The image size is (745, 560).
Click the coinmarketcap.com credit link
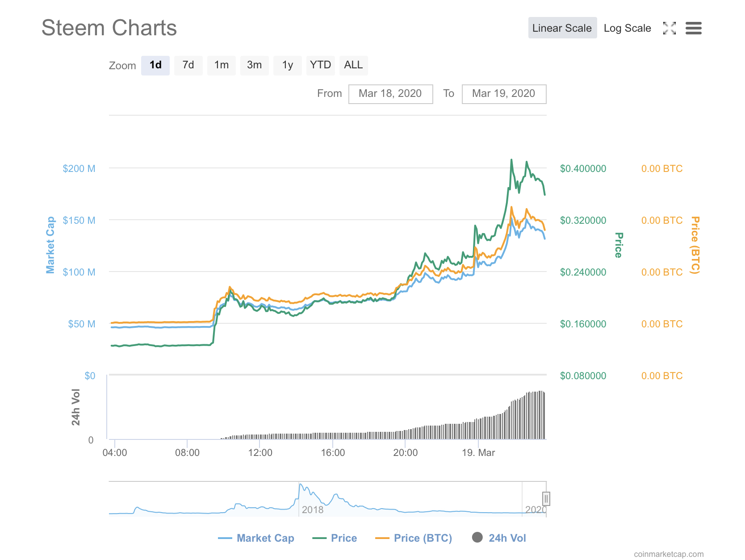669,554
